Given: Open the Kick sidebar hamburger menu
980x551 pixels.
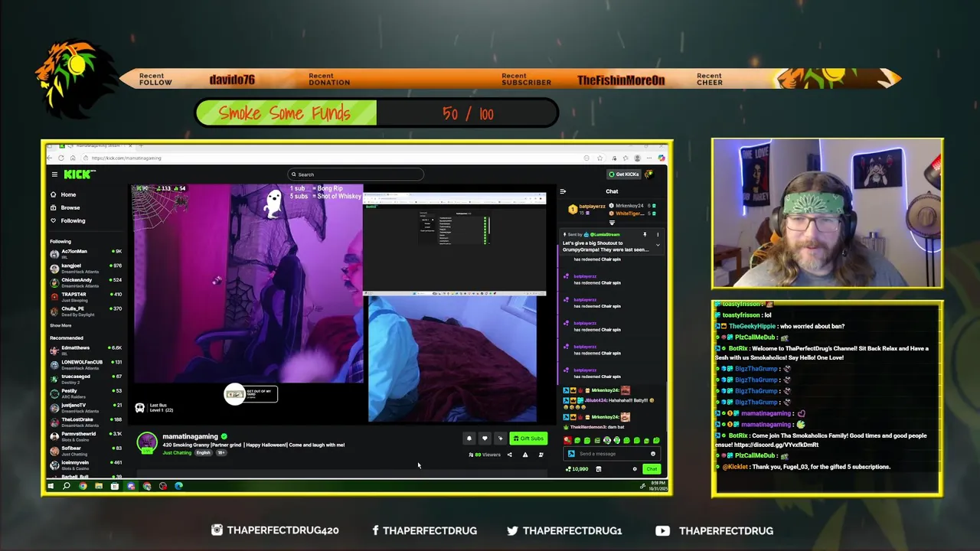Looking at the screenshot, I should 54,174.
